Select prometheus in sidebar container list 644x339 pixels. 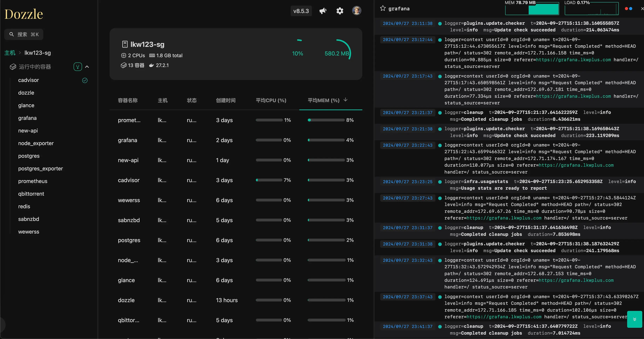[x=33, y=181]
